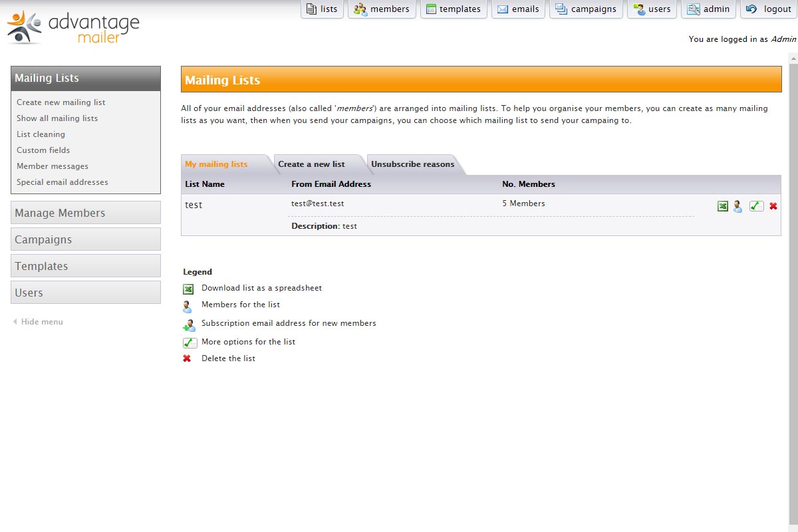Go to members in the top navigation
The height and width of the screenshot is (532, 798).
pos(382,9)
